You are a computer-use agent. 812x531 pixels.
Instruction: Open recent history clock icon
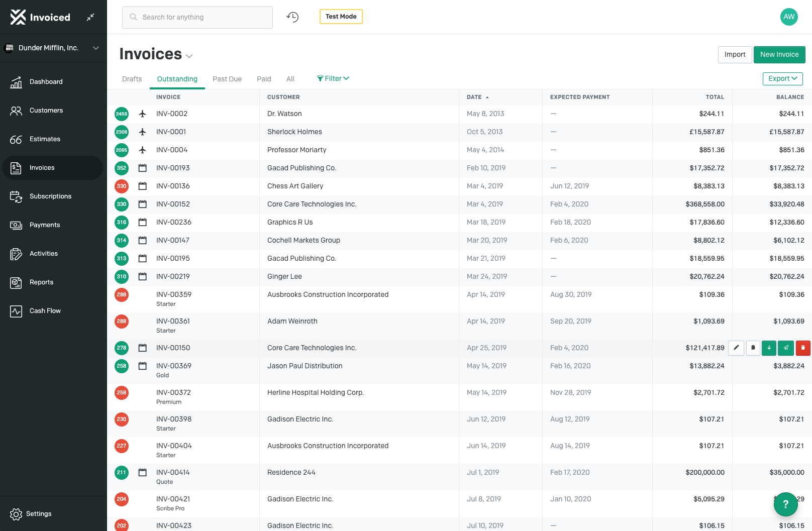pyautogui.click(x=292, y=17)
